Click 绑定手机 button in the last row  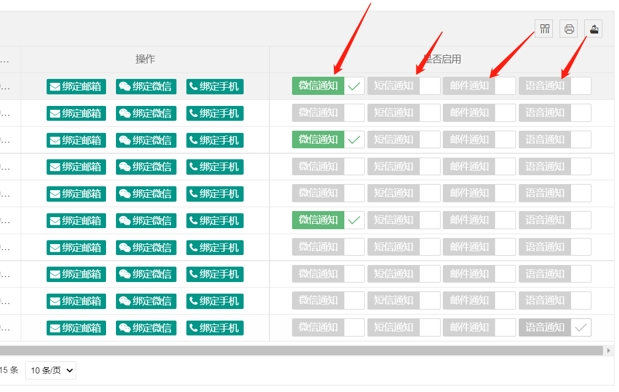click(x=215, y=328)
